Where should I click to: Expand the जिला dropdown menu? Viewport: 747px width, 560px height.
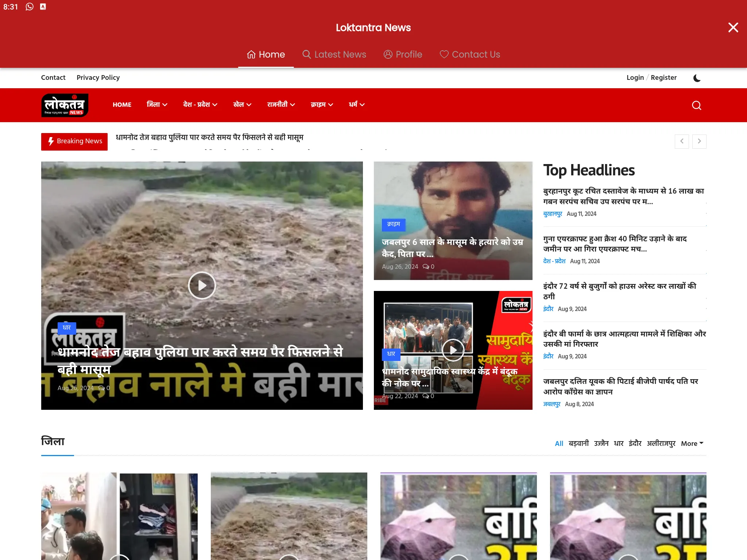tap(157, 105)
